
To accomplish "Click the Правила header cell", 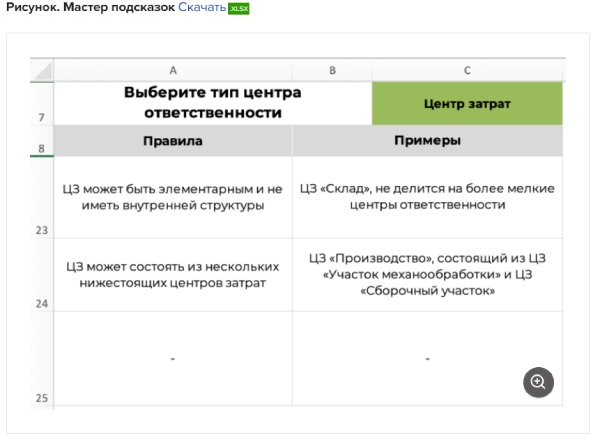I will tap(173, 141).
